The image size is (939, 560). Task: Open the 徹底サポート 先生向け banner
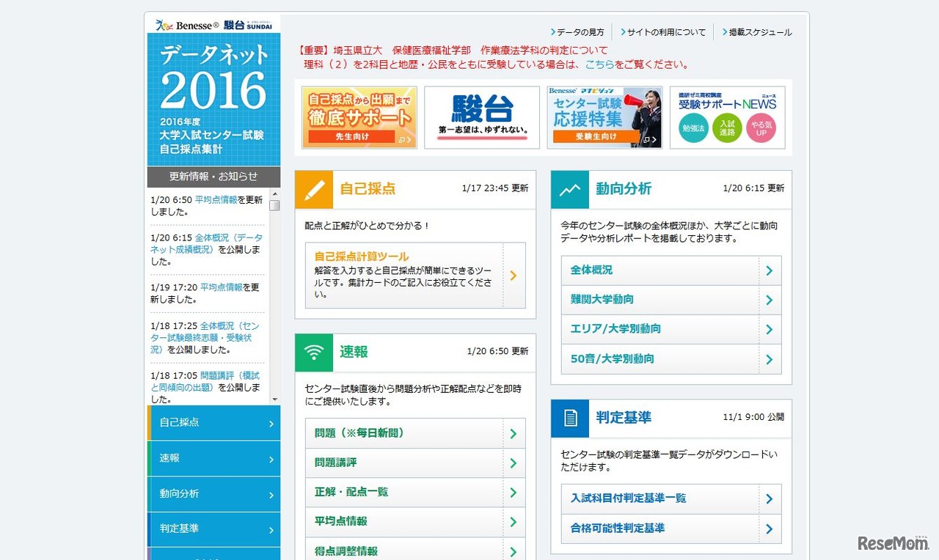point(359,117)
